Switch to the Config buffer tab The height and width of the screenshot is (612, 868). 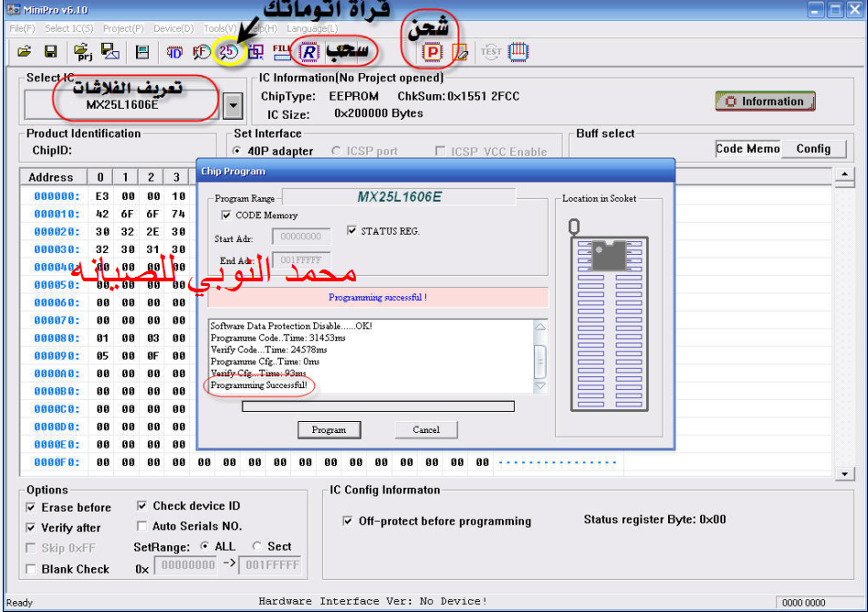coord(813,148)
